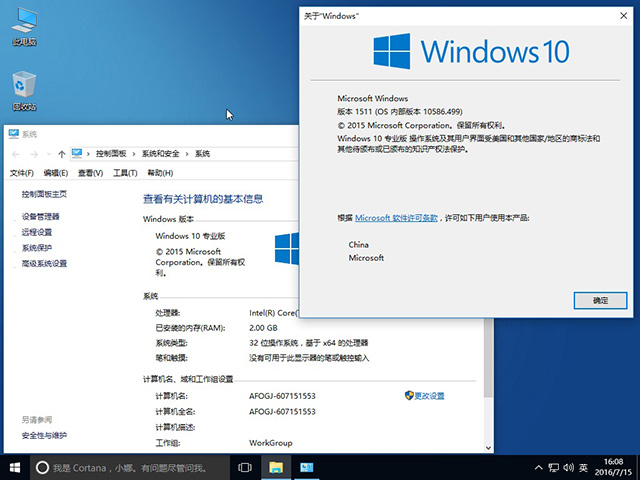Viewport: 640px width, 480px height.
Task: Open the taskbar clock and date
Action: click(613, 467)
